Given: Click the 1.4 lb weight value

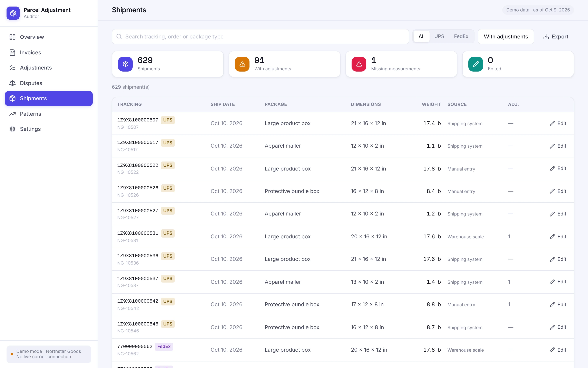Looking at the screenshot, I should (434, 282).
